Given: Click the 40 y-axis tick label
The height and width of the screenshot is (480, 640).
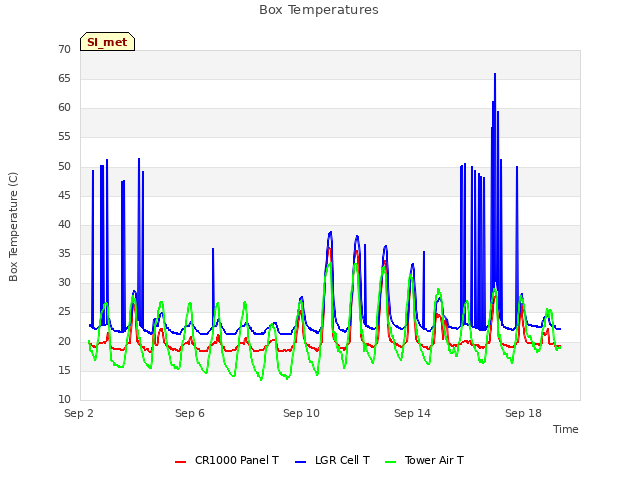Looking at the screenshot, I should [x=64, y=224].
